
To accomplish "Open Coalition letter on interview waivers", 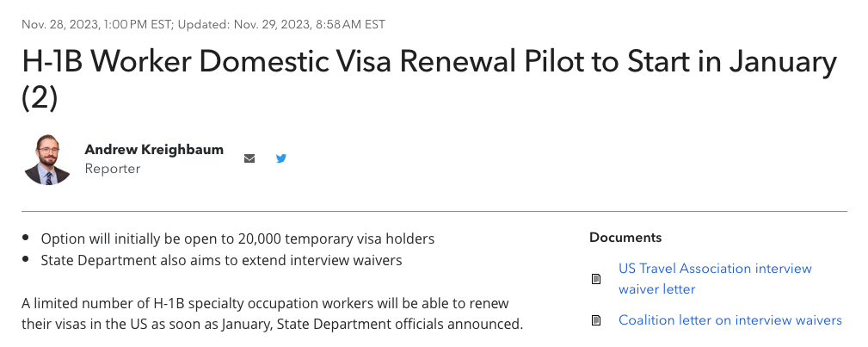I will 730,320.
